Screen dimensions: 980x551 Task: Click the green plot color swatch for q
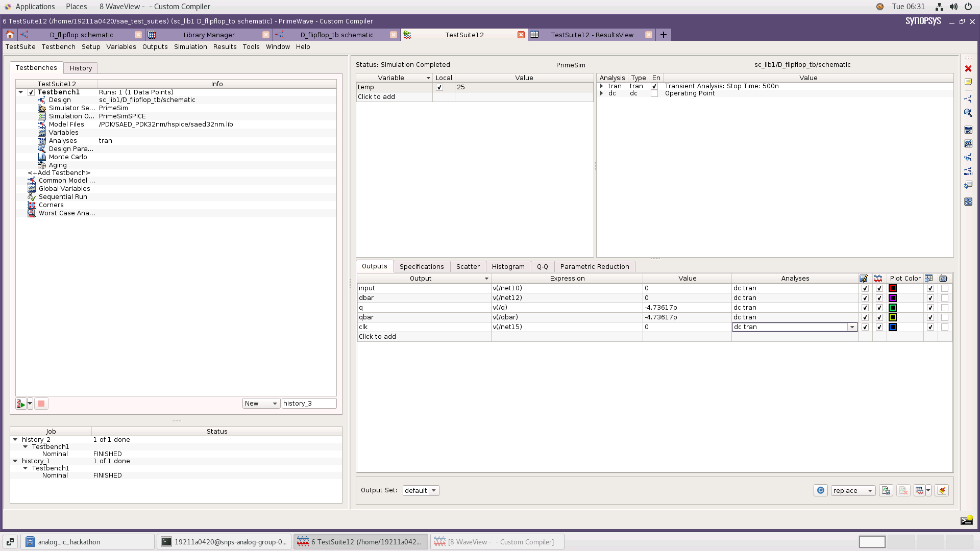(892, 307)
